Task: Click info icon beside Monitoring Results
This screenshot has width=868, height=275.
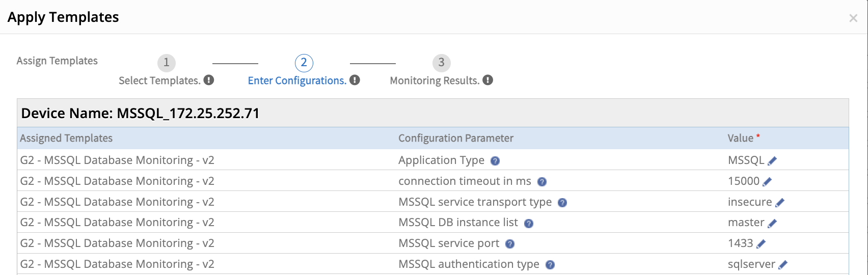Action: pyautogui.click(x=488, y=80)
